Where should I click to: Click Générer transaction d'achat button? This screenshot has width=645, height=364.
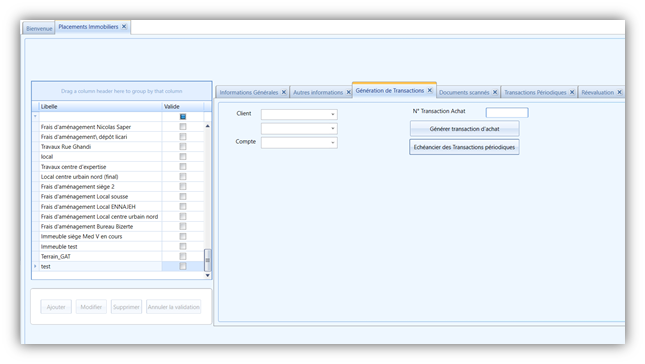point(464,129)
